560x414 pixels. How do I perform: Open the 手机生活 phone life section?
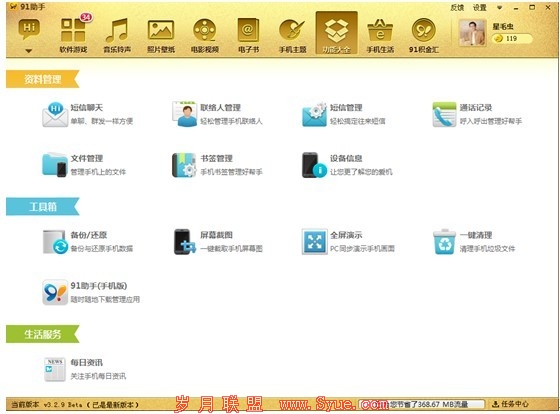pyautogui.click(x=380, y=35)
